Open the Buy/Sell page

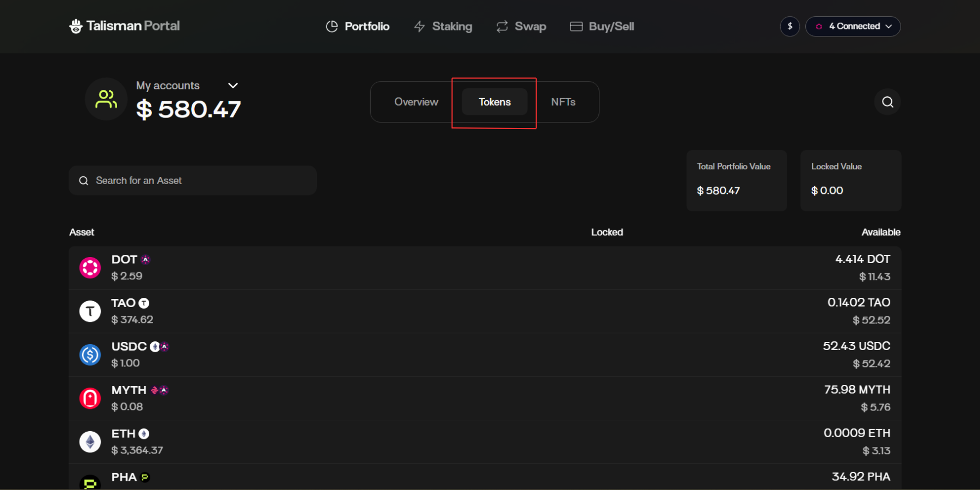(x=602, y=26)
